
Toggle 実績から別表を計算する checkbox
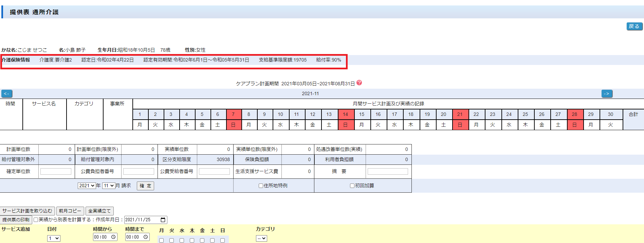(36, 220)
